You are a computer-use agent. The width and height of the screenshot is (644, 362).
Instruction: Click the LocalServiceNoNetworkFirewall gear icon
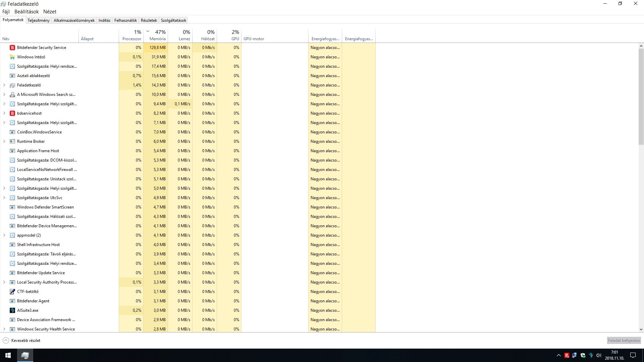coord(12,170)
